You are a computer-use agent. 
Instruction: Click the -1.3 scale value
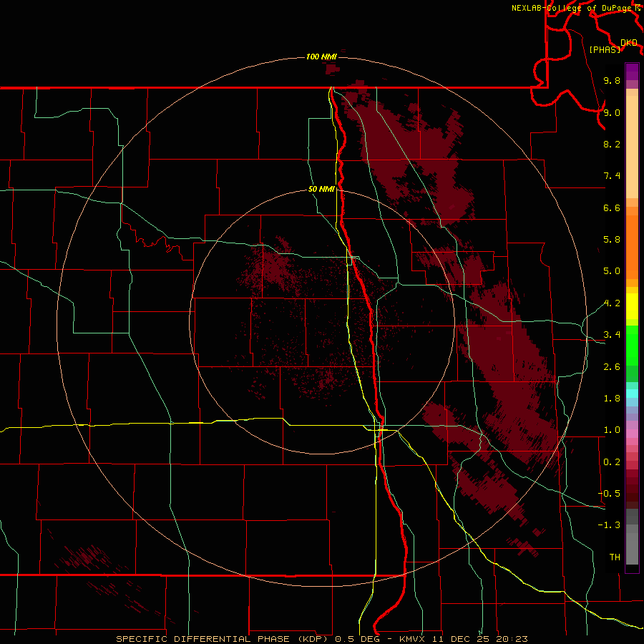pos(609,525)
